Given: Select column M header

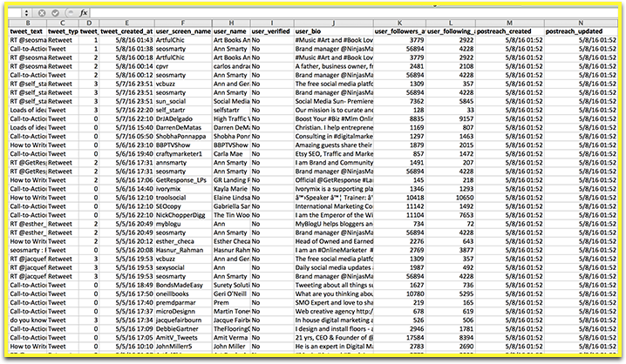Looking at the screenshot, I should [510, 24].
